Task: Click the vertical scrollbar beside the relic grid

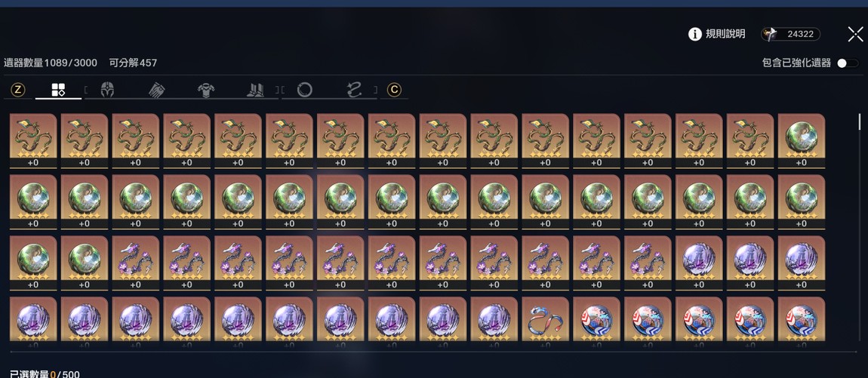Action: [860, 121]
